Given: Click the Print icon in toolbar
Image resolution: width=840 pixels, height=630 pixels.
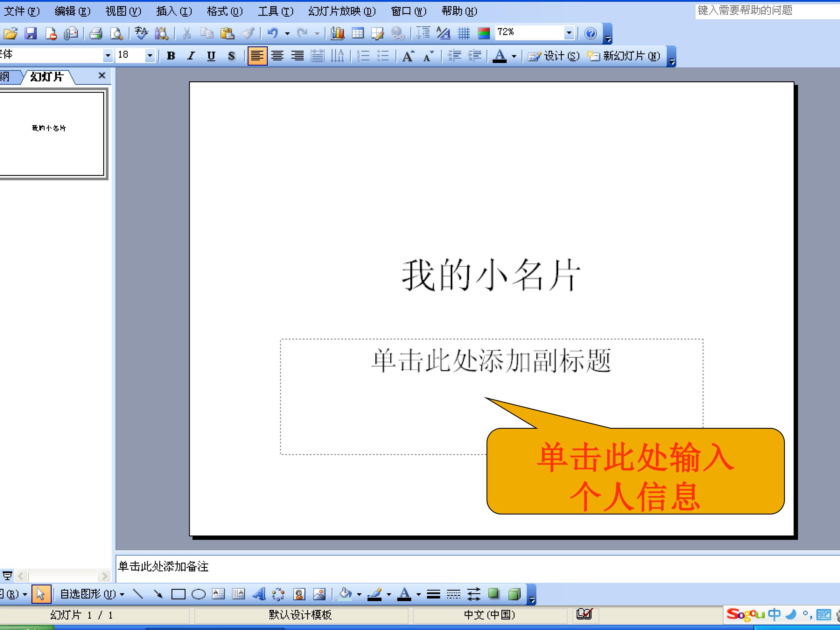Looking at the screenshot, I should click(96, 34).
